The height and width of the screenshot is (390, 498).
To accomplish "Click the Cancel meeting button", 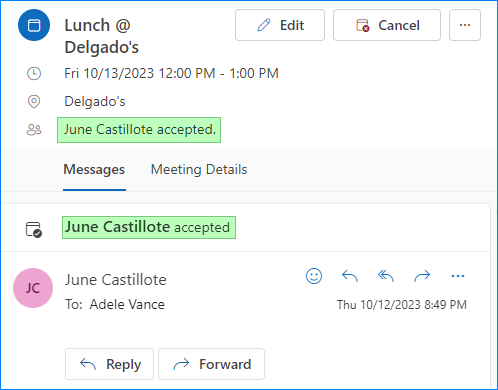I will (387, 25).
